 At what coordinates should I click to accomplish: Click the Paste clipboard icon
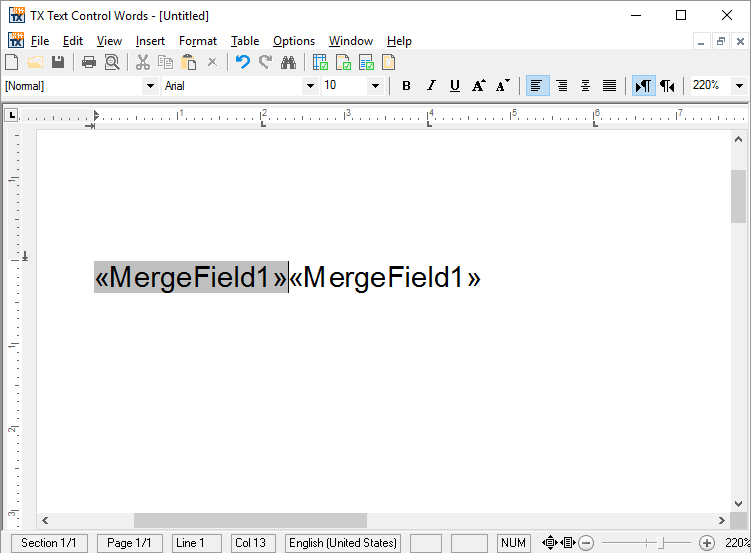188,62
